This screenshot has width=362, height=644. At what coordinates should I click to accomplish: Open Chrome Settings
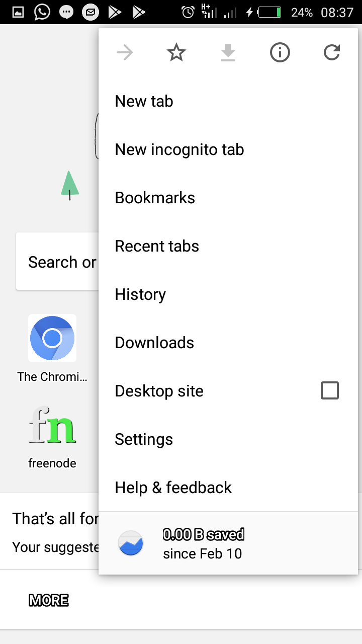pyautogui.click(x=228, y=439)
